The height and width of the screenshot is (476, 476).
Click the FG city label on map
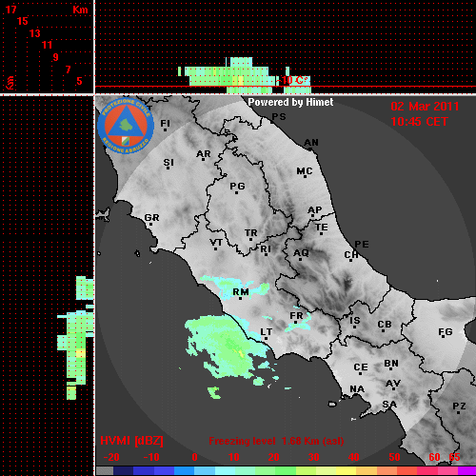coord(446,332)
